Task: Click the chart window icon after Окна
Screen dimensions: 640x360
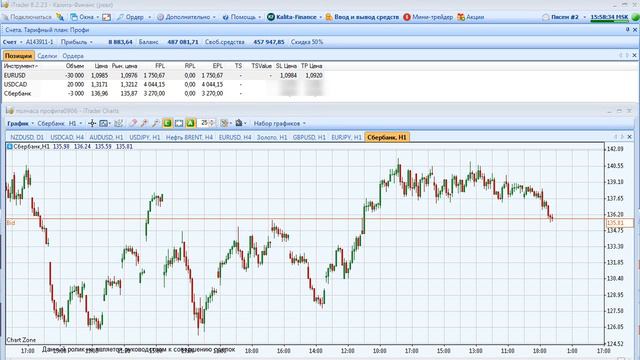Action: coord(107,17)
